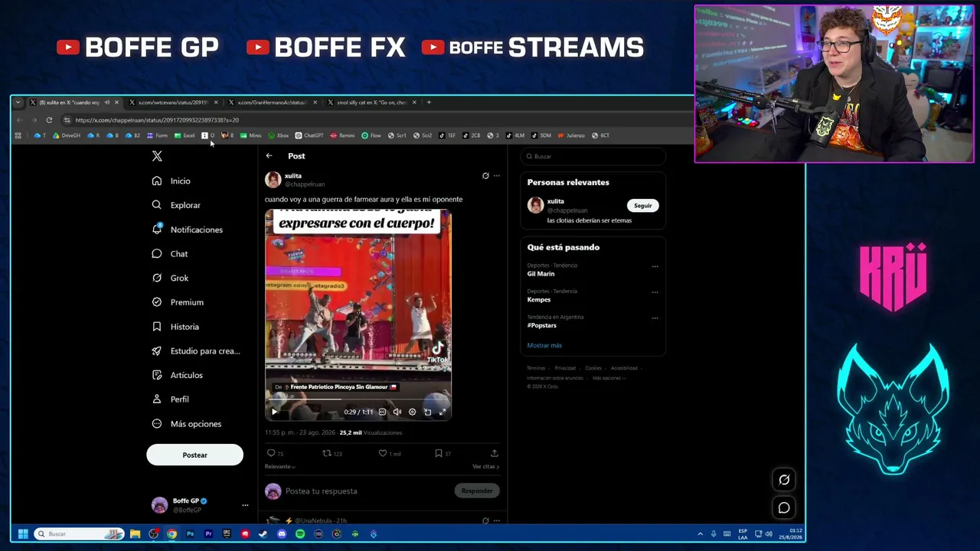980x551 pixels.
Task: Like the post with the heart icon
Action: (x=383, y=453)
